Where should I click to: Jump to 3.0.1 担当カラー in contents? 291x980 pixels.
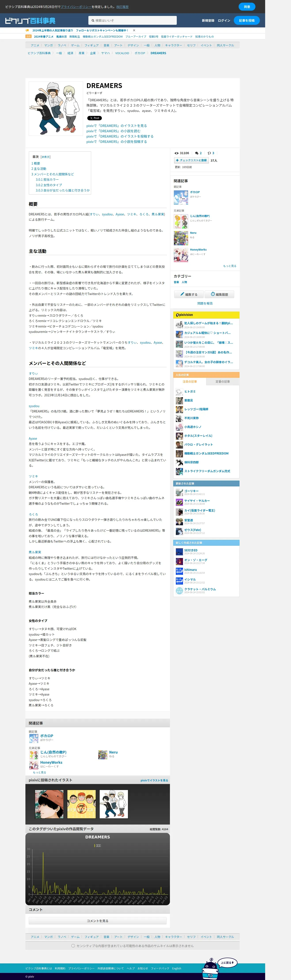click(47, 180)
